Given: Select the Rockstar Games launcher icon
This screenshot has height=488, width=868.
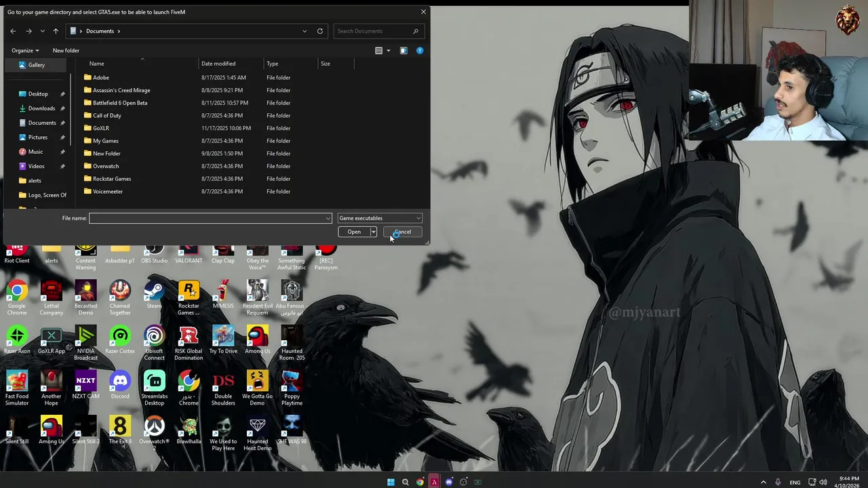Looking at the screenshot, I should [189, 298].
